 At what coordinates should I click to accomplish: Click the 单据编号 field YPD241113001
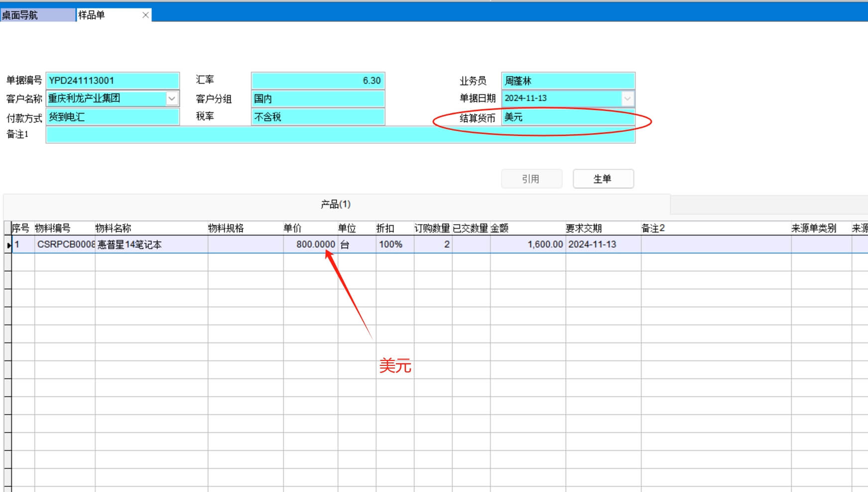[112, 81]
